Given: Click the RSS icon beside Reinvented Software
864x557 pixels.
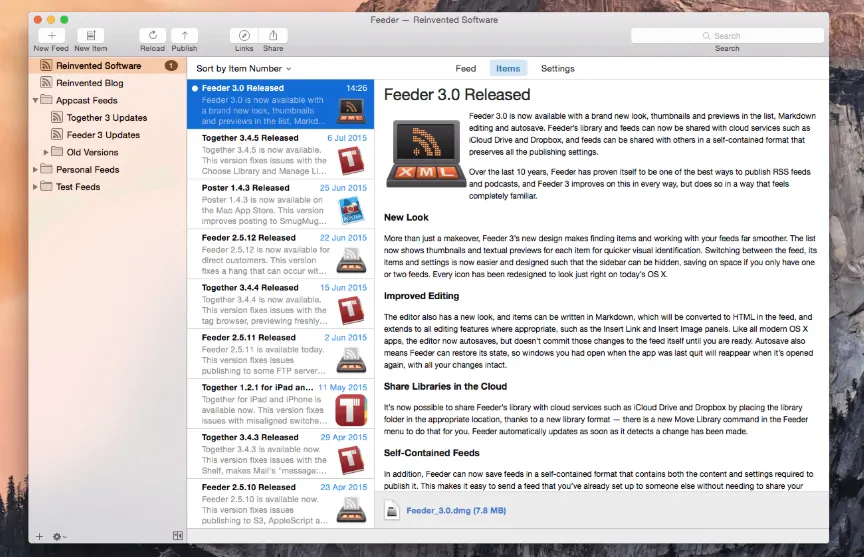Looking at the screenshot, I should [46, 66].
